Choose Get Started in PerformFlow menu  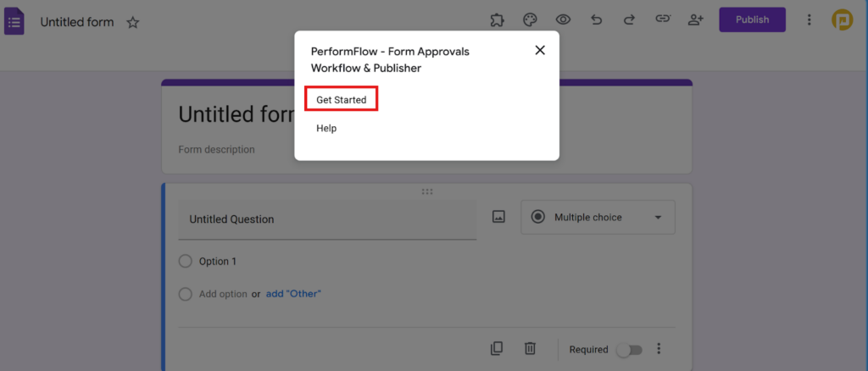[x=342, y=100]
